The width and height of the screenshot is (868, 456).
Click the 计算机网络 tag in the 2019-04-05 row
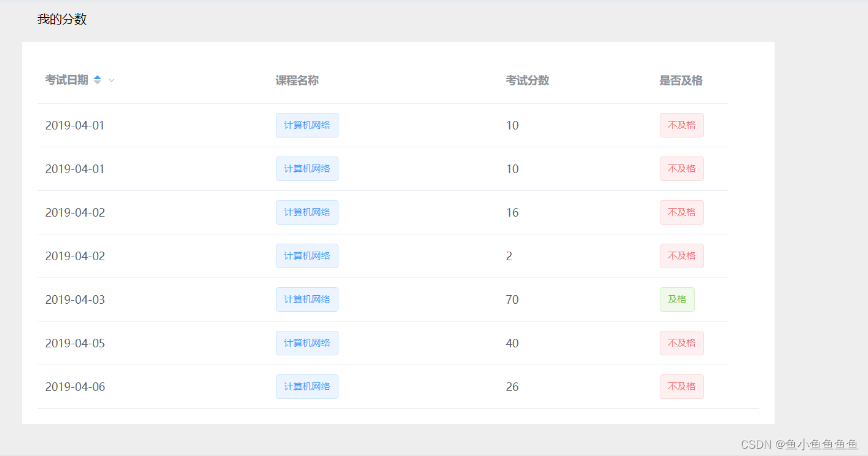tap(307, 343)
